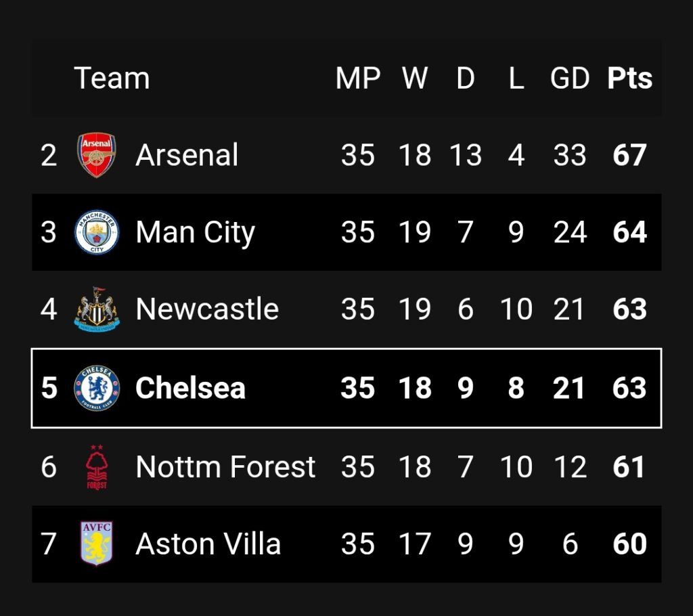693x616 pixels.
Task: Click the W wins column header
Action: tap(415, 79)
